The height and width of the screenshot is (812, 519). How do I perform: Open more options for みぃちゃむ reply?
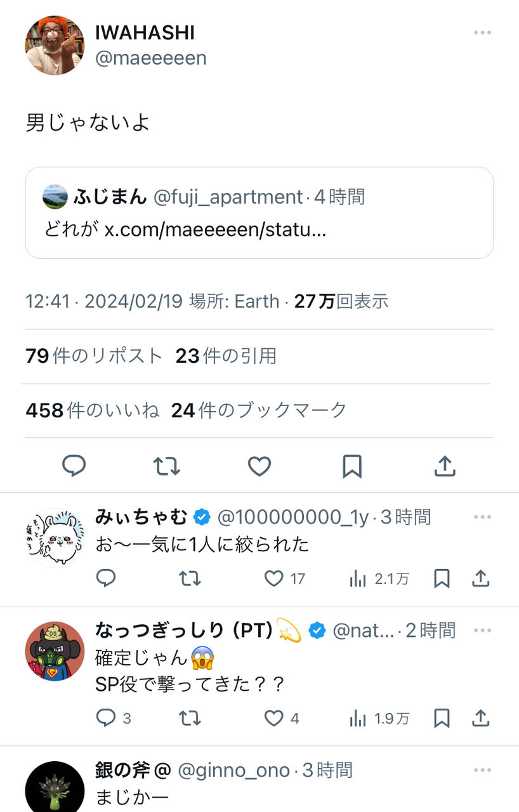coord(482,518)
